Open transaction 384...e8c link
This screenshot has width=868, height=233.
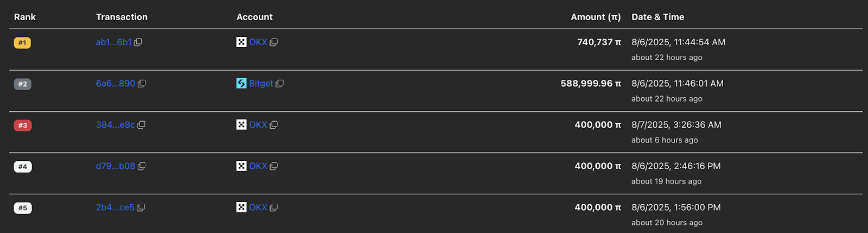pos(116,125)
